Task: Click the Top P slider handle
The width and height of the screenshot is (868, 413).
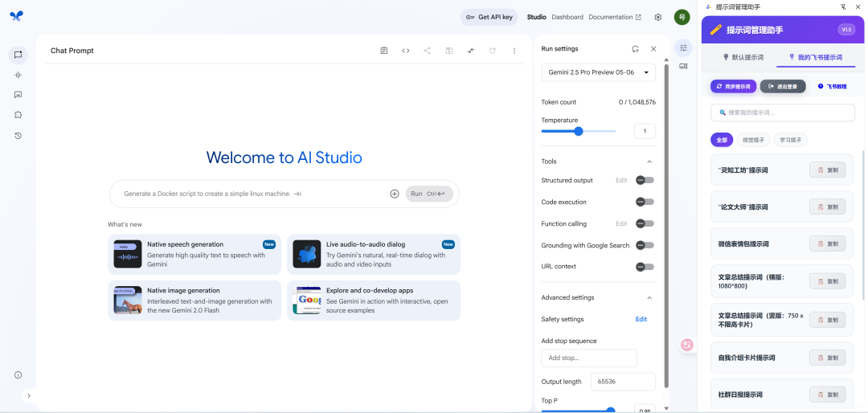Action: pyautogui.click(x=611, y=411)
